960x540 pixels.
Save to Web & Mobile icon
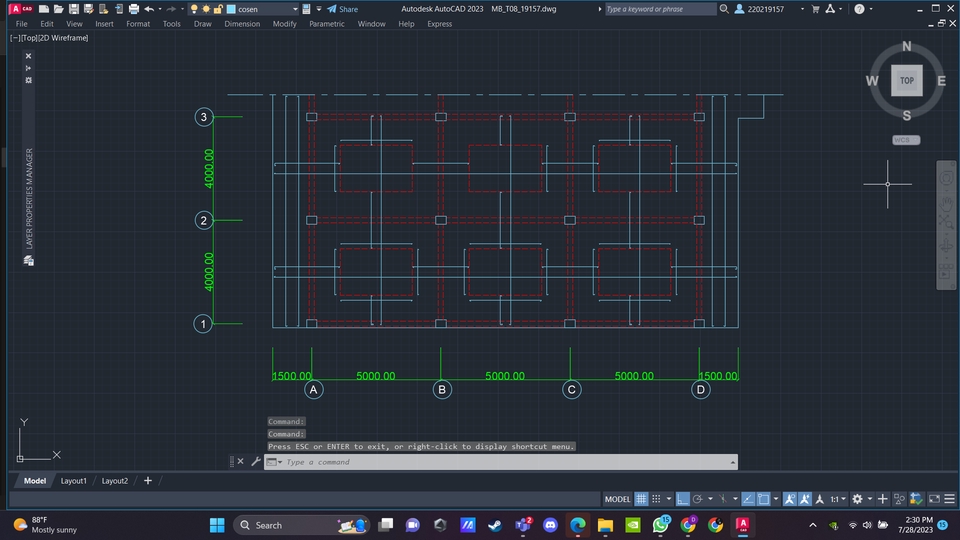tap(119, 9)
